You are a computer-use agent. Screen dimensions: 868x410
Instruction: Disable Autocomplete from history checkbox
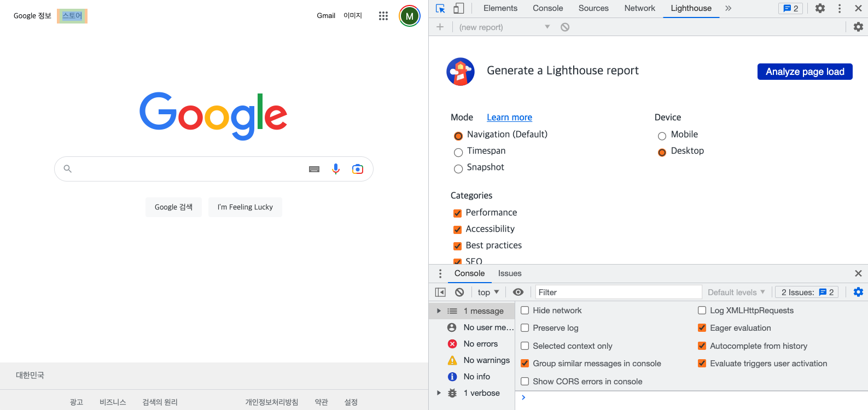click(x=702, y=346)
